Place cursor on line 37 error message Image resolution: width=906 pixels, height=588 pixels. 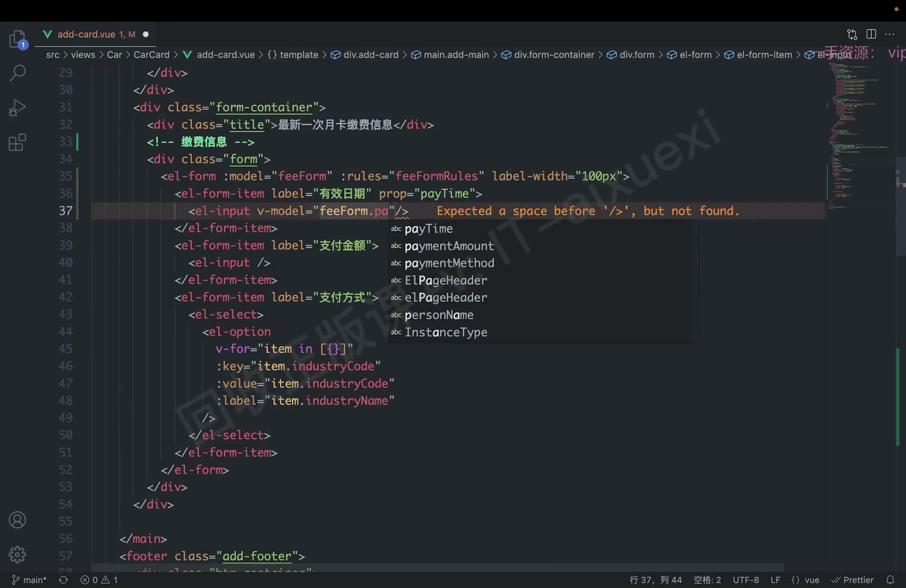point(587,211)
